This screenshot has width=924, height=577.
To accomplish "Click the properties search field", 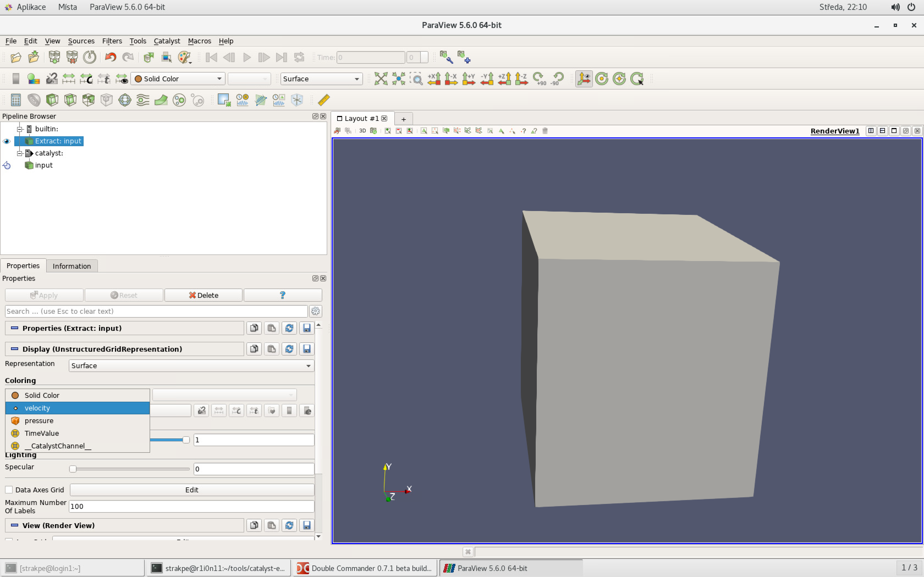I will tap(156, 311).
